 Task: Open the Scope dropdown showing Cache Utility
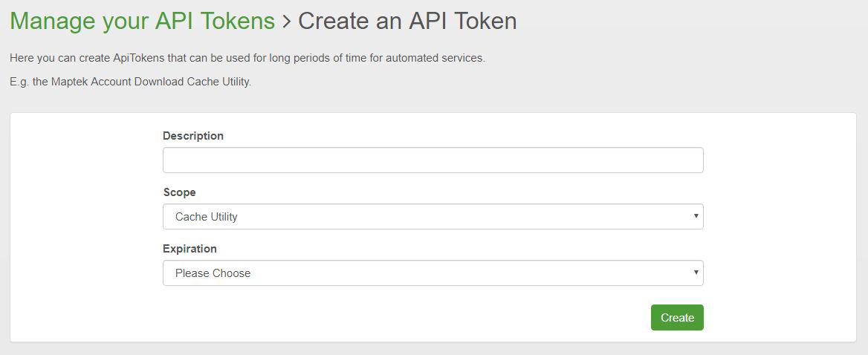(x=433, y=217)
